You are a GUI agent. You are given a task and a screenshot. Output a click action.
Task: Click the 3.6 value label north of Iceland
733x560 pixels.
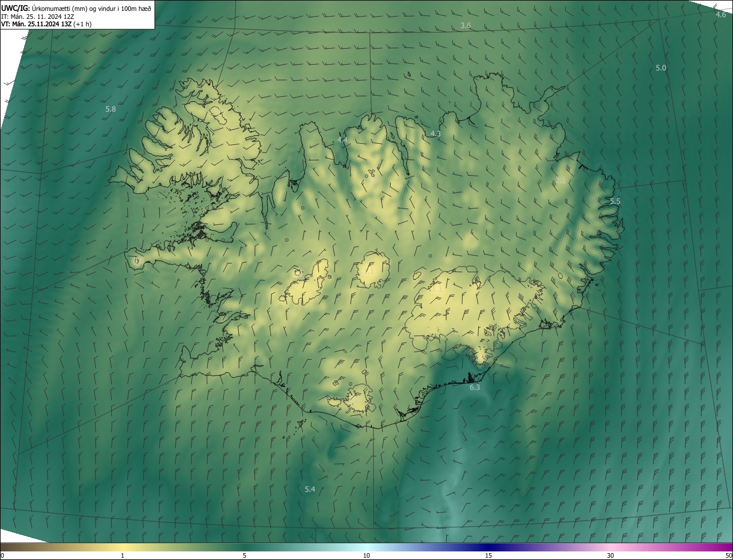point(466,26)
